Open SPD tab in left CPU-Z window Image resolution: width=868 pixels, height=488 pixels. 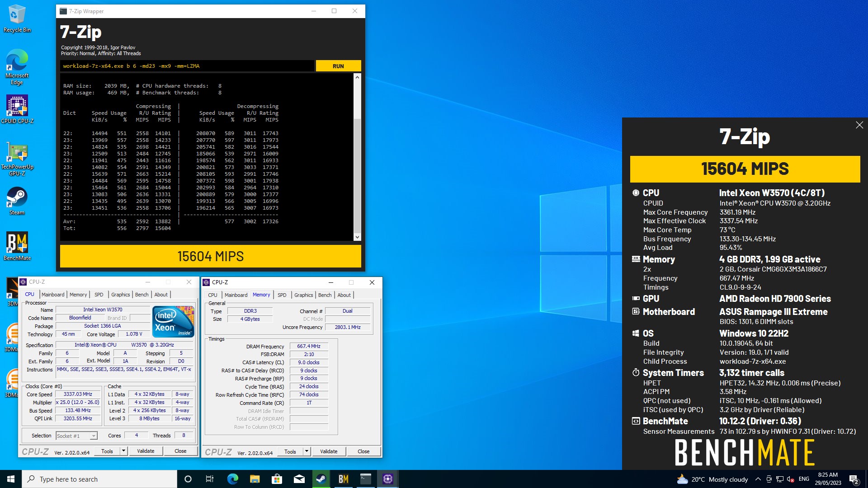[x=99, y=295]
